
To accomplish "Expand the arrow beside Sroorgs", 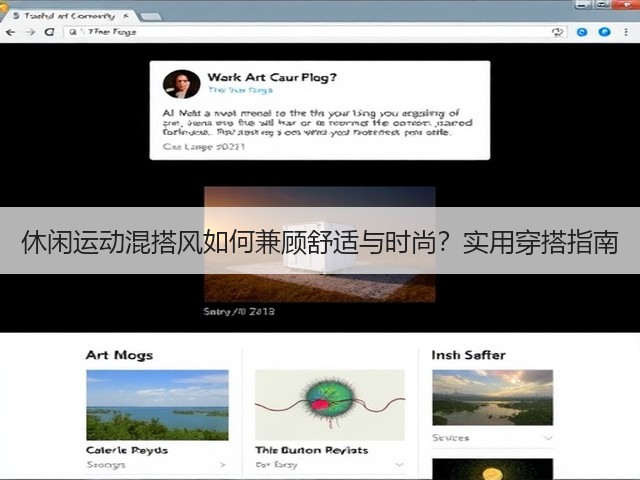I will [222, 464].
